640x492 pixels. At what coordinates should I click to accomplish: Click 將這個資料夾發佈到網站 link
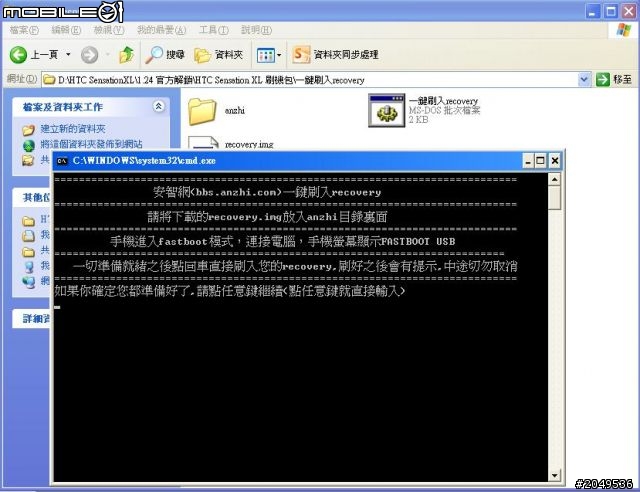pos(91,144)
